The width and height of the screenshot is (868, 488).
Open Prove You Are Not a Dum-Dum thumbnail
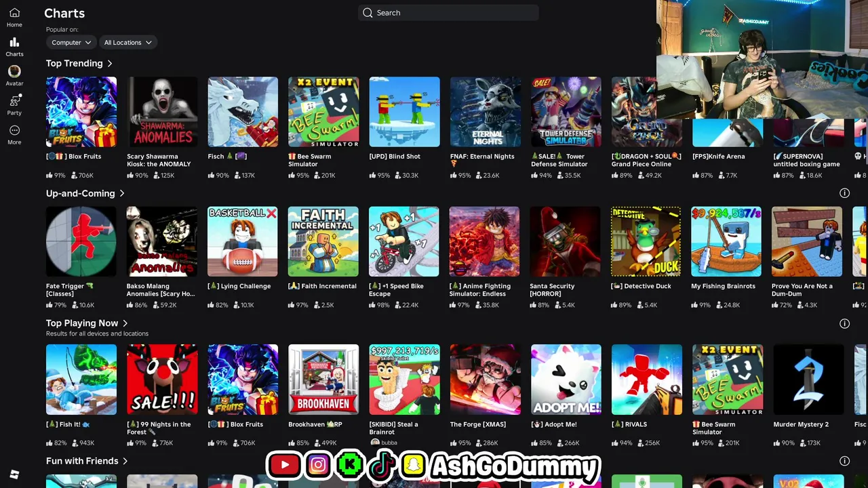pyautogui.click(x=807, y=241)
